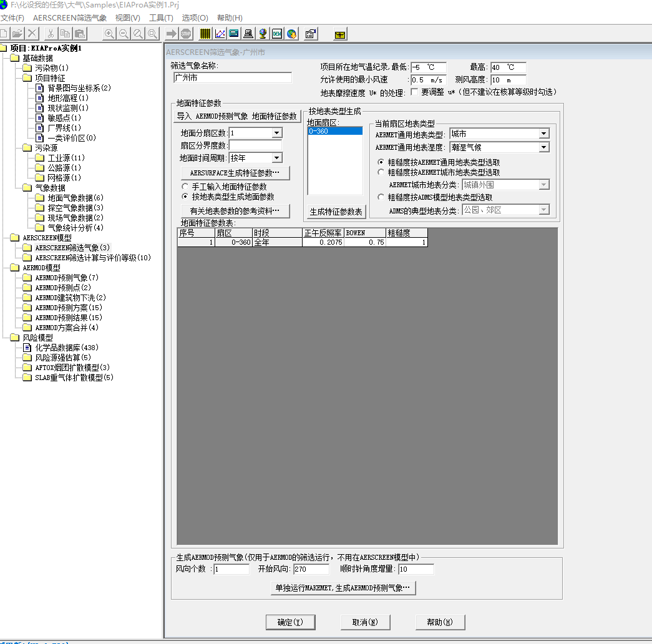Click 单独运行MAKEMET button
The height and width of the screenshot is (644, 652).
pos(343,588)
